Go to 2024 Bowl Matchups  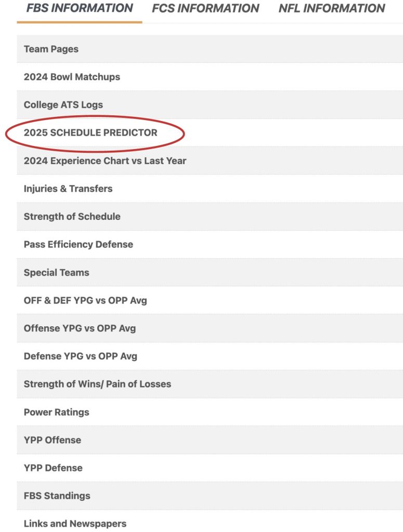pyautogui.click(x=72, y=77)
